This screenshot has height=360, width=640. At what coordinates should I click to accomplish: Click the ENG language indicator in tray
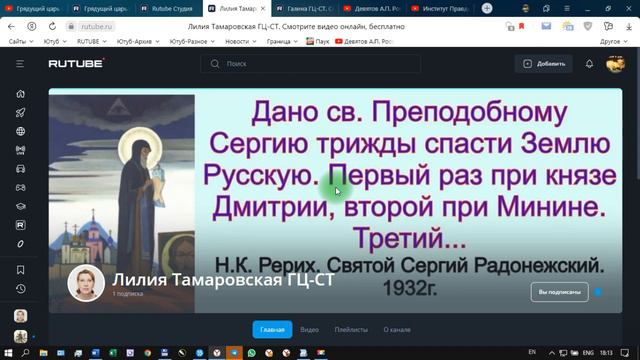tap(588, 353)
